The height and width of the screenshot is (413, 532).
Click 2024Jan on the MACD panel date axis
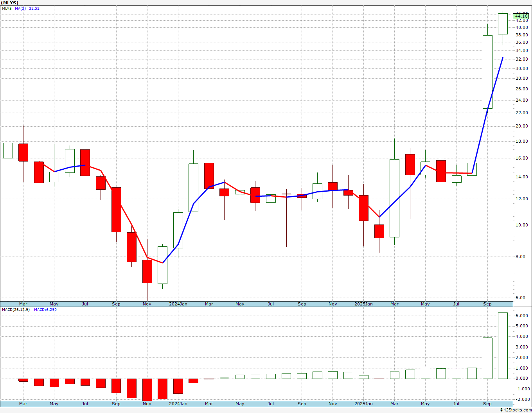coord(178,404)
